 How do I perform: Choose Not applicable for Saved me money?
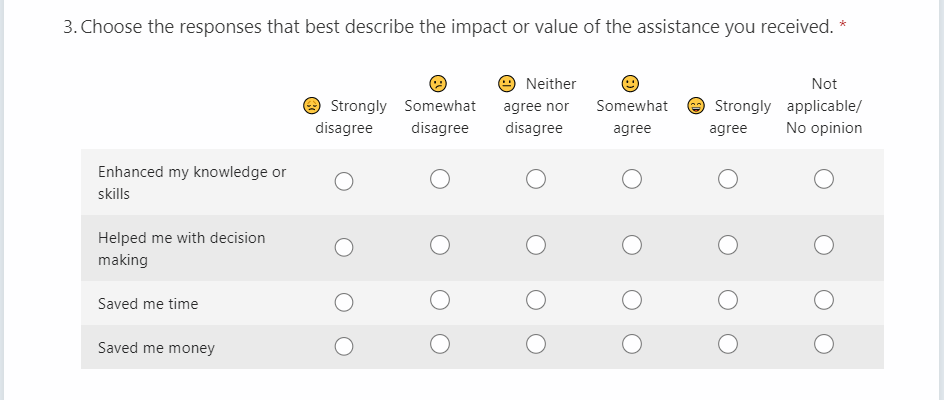pyautogui.click(x=824, y=345)
